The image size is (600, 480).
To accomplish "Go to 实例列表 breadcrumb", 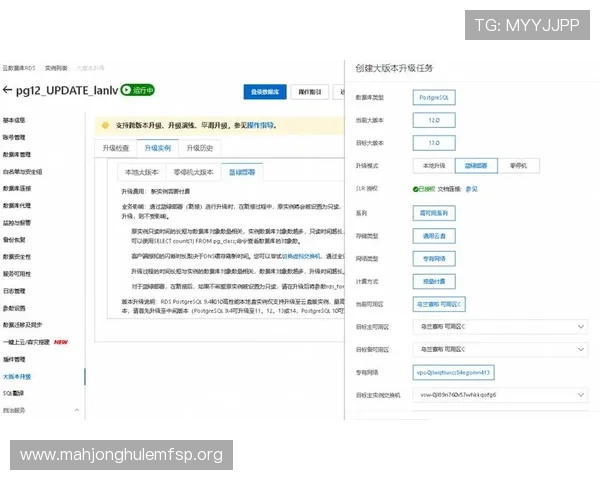I will point(56,68).
